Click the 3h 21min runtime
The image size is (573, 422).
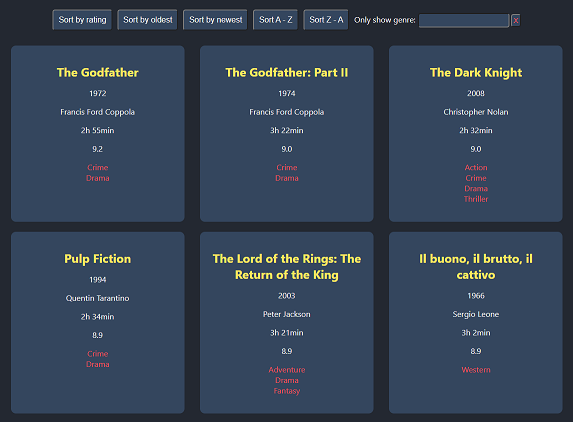[x=286, y=333]
